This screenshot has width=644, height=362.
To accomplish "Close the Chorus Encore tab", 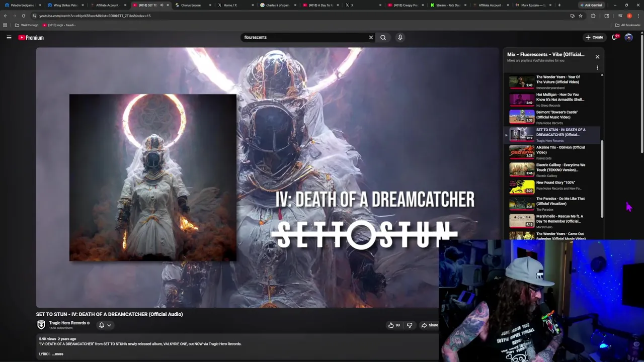I will click(211, 5).
